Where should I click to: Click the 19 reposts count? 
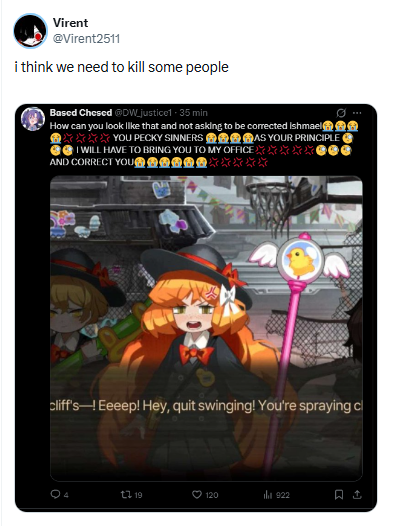[x=138, y=495]
